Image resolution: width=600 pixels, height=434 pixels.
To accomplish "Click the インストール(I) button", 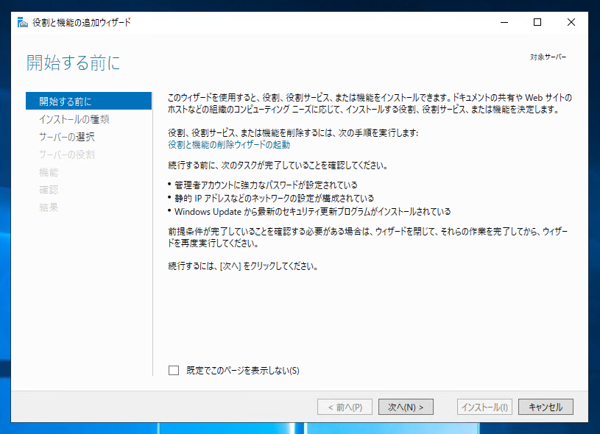I will pyautogui.click(x=484, y=407).
